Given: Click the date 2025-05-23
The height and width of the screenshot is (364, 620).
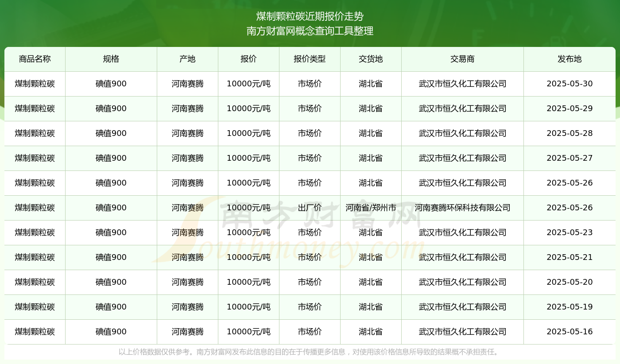Looking at the screenshot, I should pyautogui.click(x=570, y=232).
